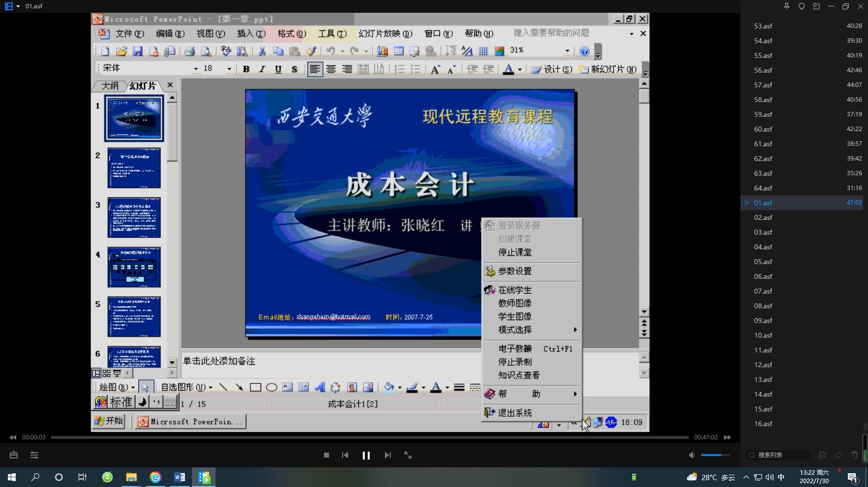
Task: Click the blue Help question mark icon
Action: tap(584, 51)
